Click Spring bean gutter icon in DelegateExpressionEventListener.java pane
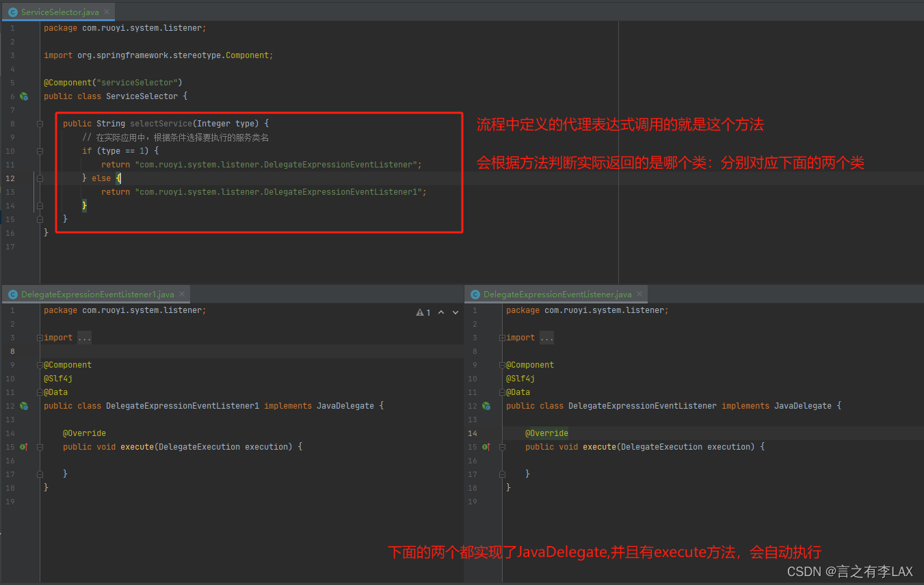924x585 pixels. coord(486,406)
